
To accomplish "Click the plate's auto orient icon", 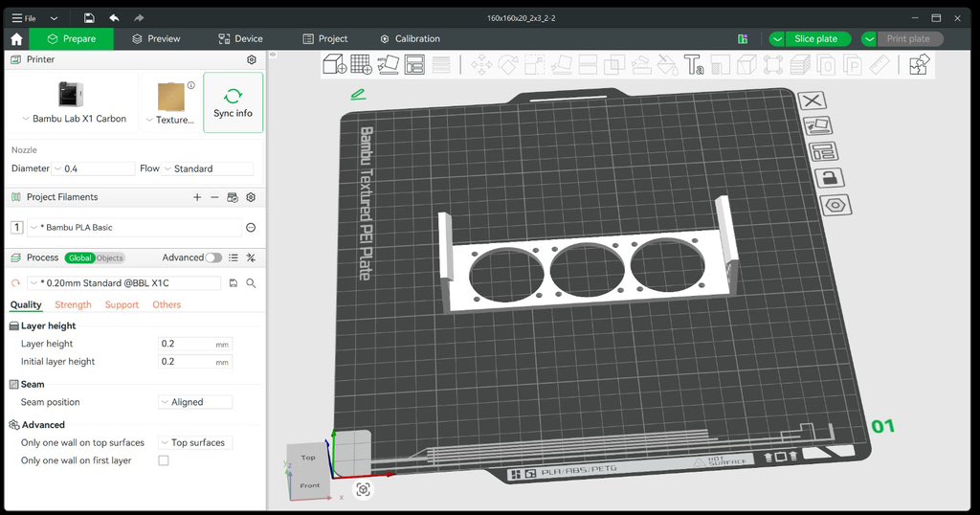I will click(x=817, y=125).
